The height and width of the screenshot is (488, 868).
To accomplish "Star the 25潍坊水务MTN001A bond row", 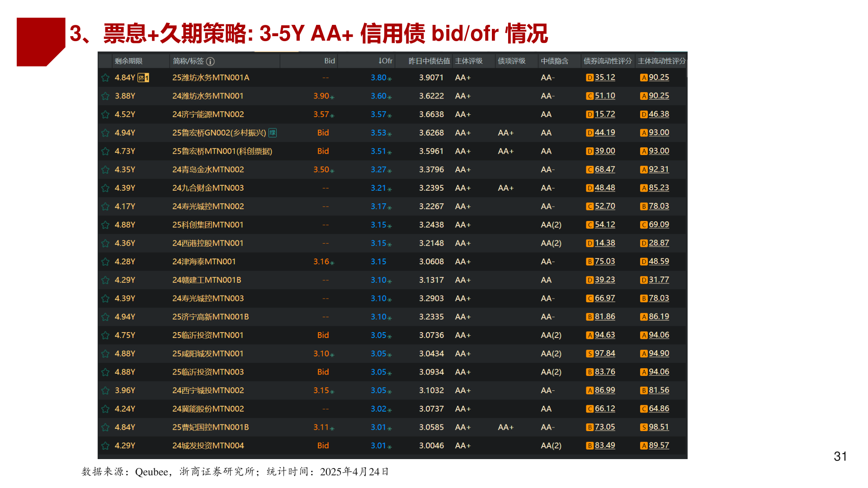I will 105,78.
